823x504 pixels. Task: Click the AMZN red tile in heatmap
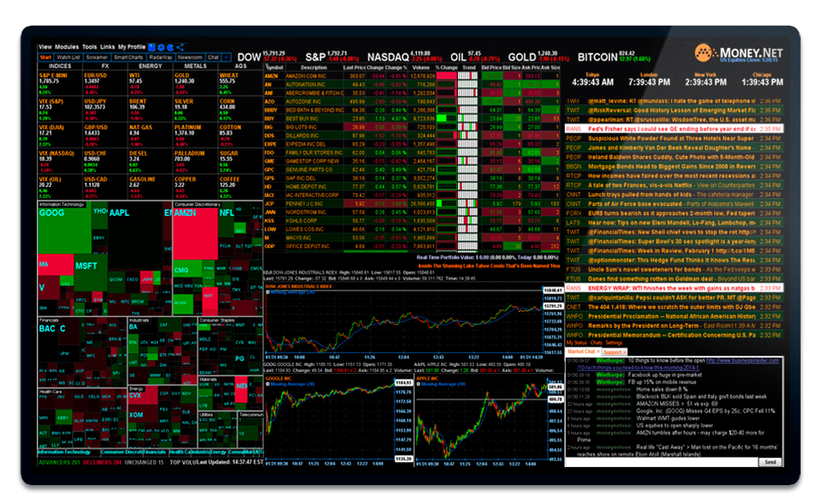tap(195, 232)
